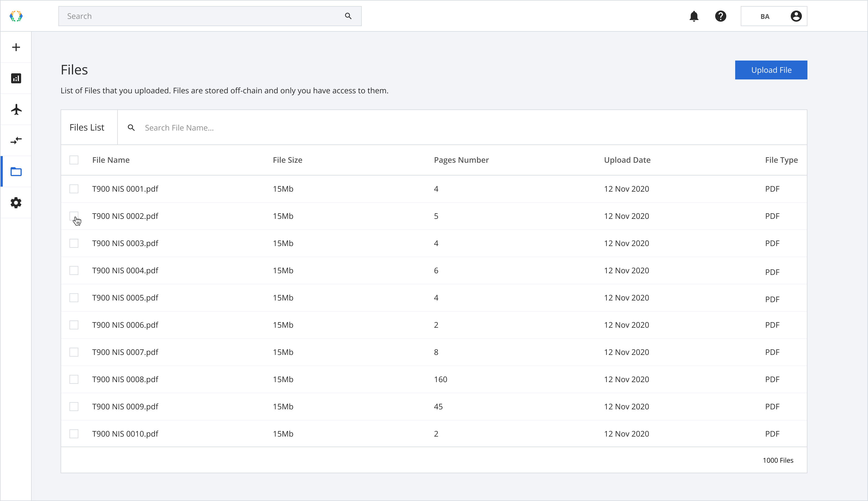Open the dashboard chart sidebar icon
The height and width of the screenshot is (501, 868).
pos(16,78)
